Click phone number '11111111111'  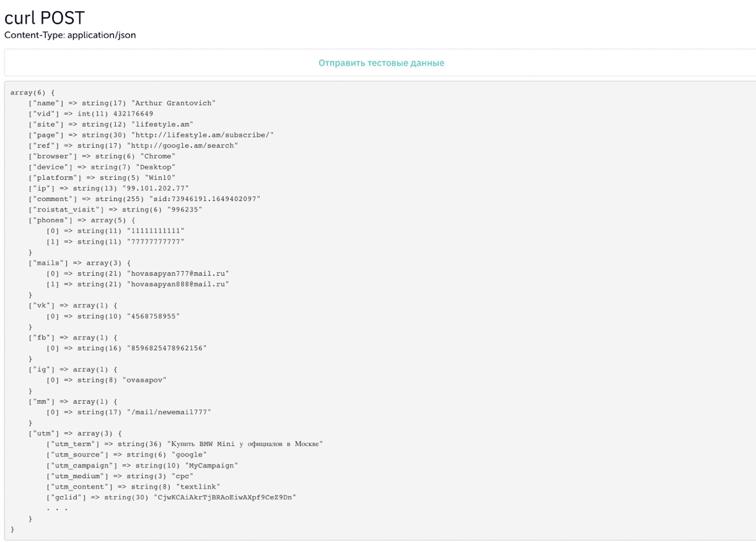tap(156, 231)
